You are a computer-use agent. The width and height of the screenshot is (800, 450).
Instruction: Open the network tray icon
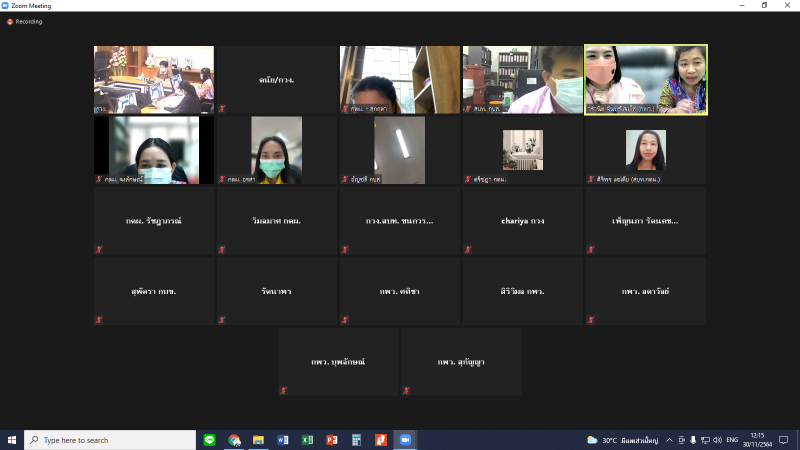pos(705,440)
